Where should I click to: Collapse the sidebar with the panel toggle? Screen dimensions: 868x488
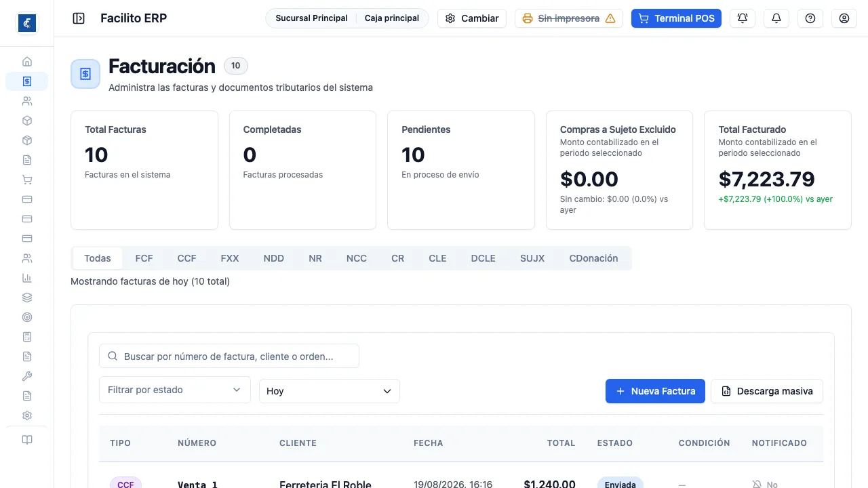(79, 18)
